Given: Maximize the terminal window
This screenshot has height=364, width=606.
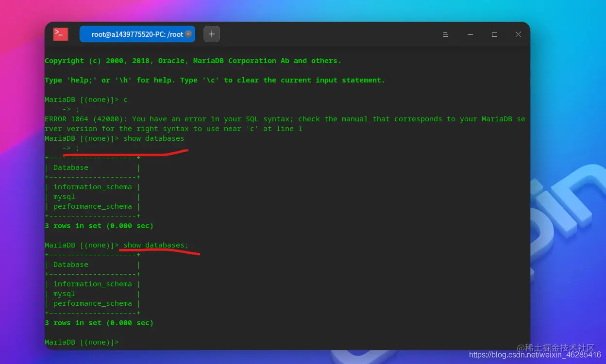Looking at the screenshot, I should coord(494,34).
